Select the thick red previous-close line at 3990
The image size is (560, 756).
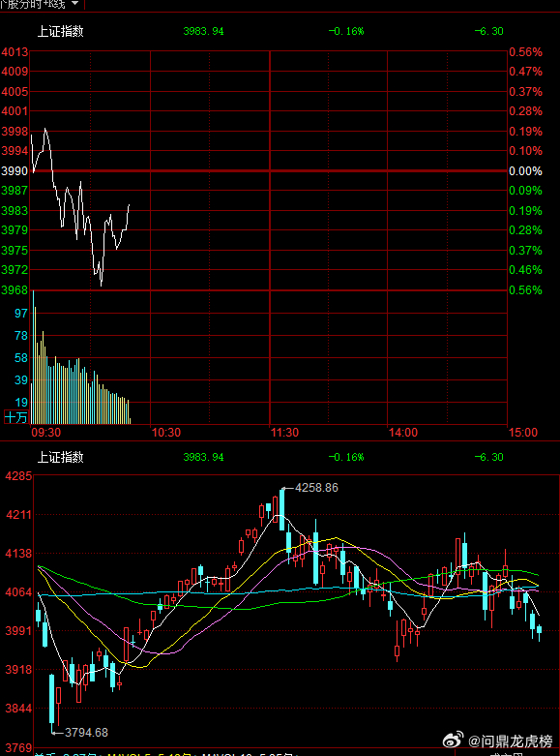click(x=269, y=171)
